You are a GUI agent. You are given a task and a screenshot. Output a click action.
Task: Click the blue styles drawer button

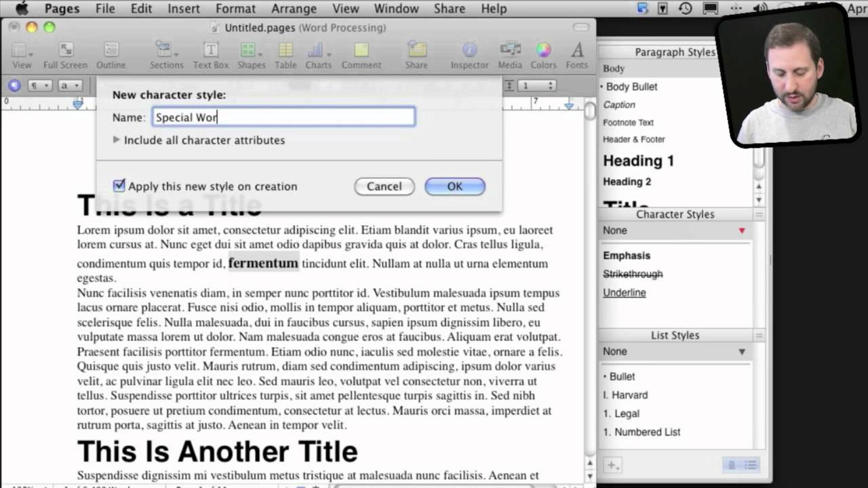tap(14, 85)
